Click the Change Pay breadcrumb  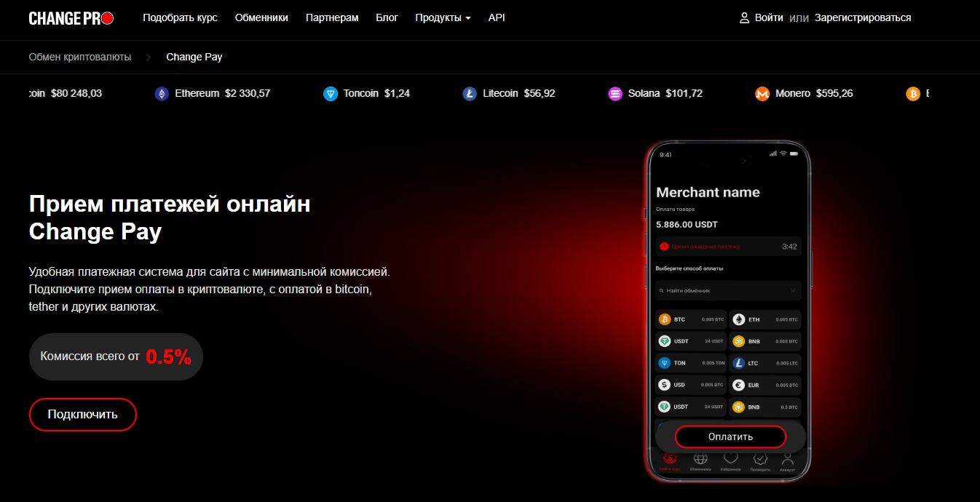point(194,57)
